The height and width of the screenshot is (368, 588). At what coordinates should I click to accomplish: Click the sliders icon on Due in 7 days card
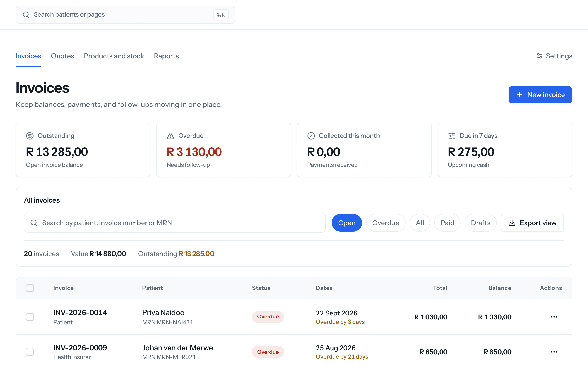click(452, 136)
